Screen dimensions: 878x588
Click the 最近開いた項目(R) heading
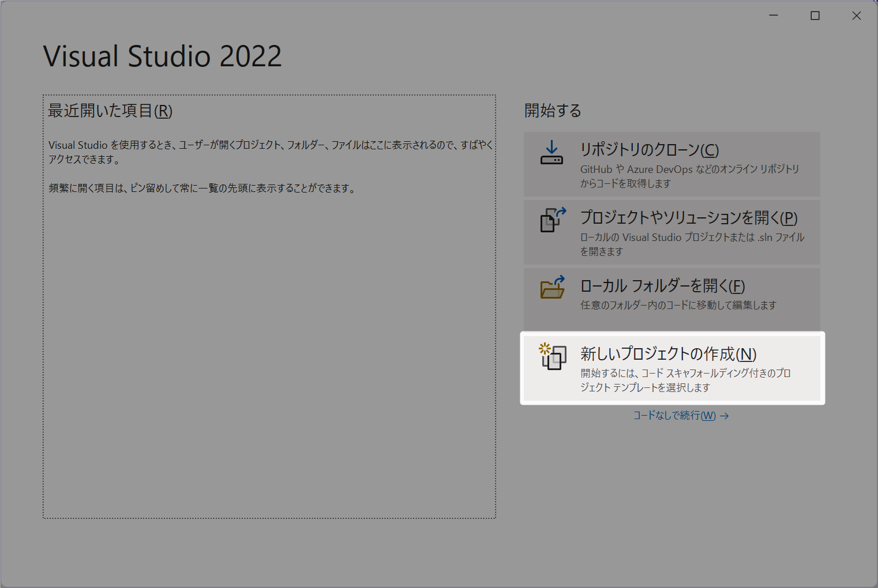110,111
